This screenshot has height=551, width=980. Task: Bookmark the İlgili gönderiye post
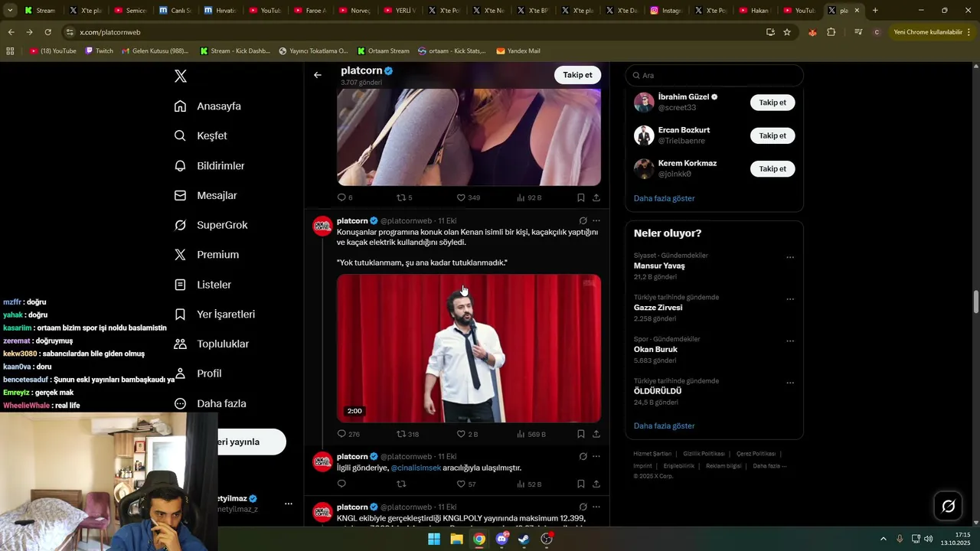click(x=581, y=484)
